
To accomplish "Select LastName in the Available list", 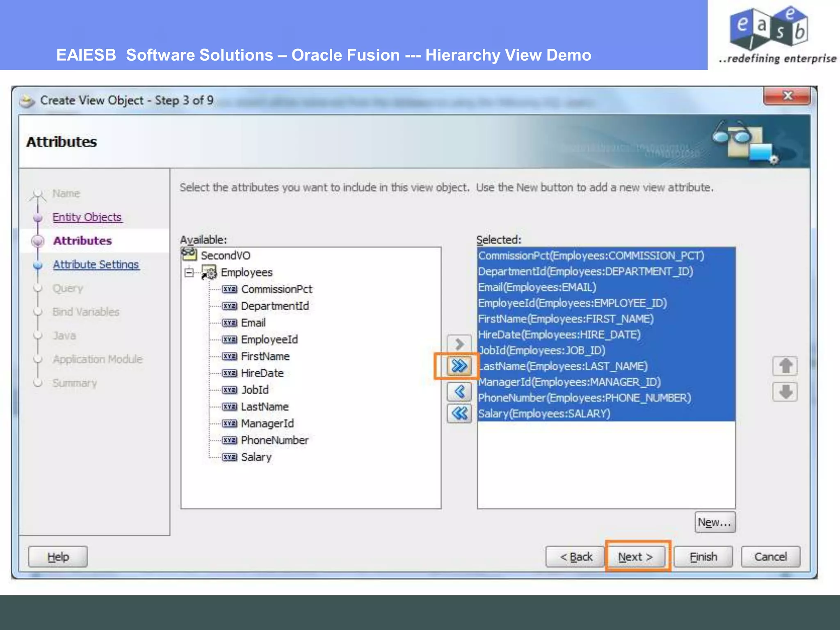I will tap(265, 407).
